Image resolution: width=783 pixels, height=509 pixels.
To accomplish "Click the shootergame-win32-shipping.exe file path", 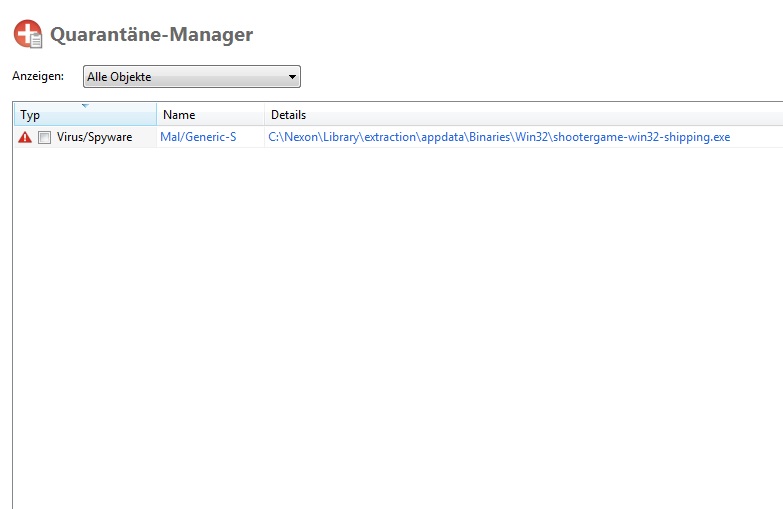I will click(x=638, y=137).
